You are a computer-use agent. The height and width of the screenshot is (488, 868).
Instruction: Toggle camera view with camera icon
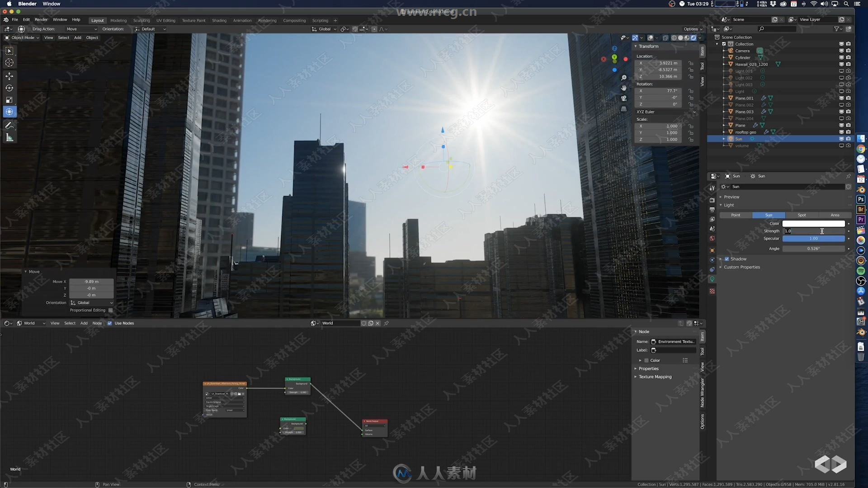point(624,99)
